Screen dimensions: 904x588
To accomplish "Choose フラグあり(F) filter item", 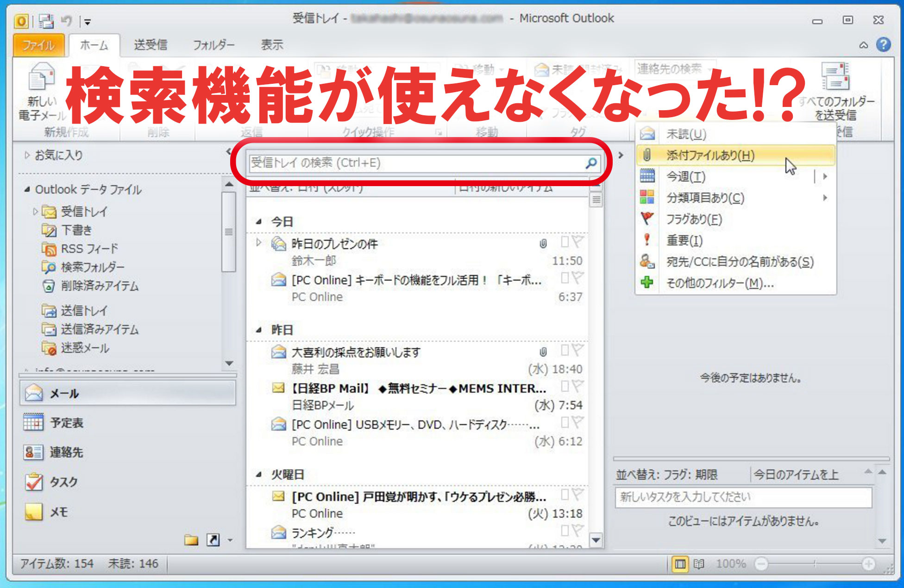I will pos(736,219).
